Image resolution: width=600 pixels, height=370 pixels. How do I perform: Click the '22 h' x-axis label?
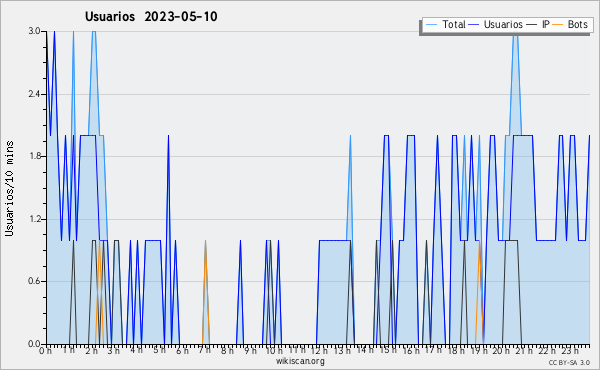[x=547, y=350]
